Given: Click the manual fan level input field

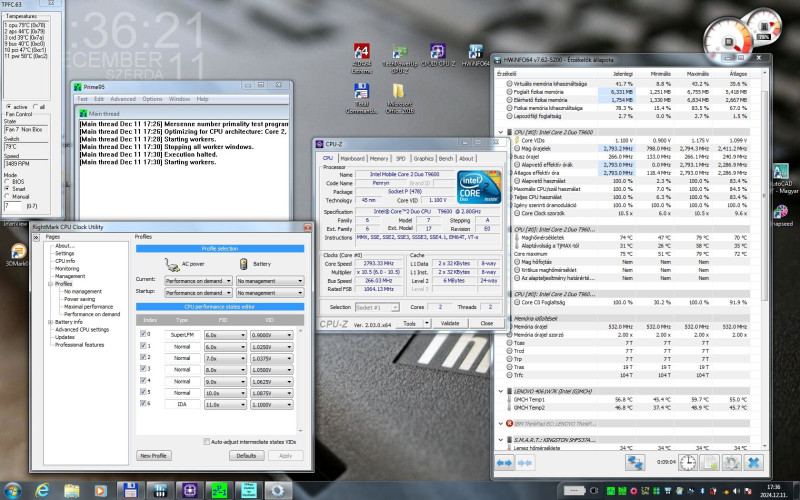Looking at the screenshot, I should pos(13,206).
